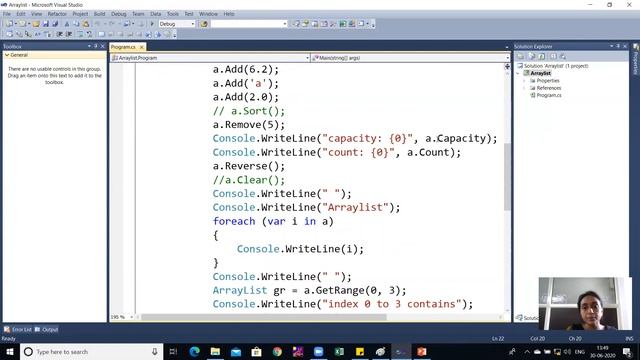Screen dimensions: 640x360
Task: Click the View Code icon in Solution Explorer
Action: tap(553, 56)
